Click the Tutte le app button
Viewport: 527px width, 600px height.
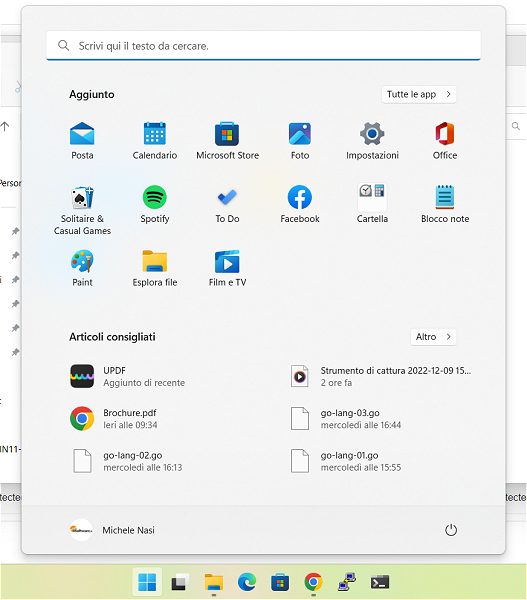[419, 94]
